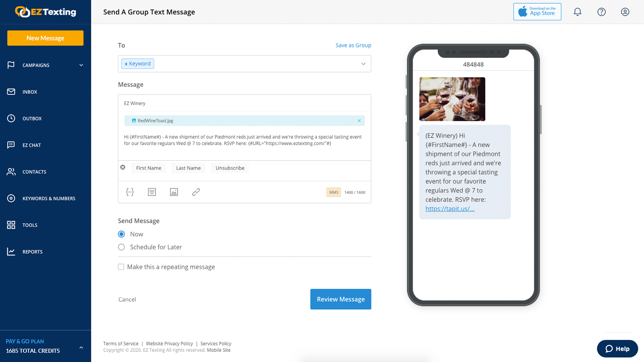Image resolution: width=644 pixels, height=362 pixels.
Task: Open the Contacts section
Action: tap(34, 172)
